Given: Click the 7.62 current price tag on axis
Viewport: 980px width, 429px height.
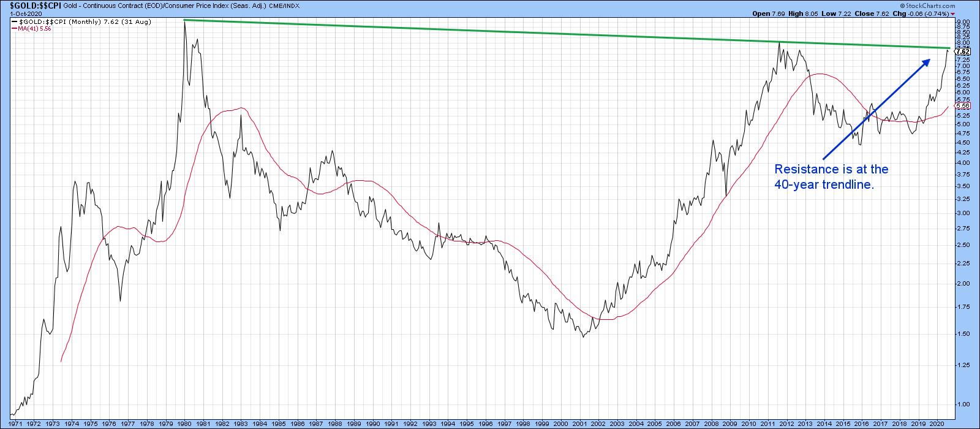Looking at the screenshot, I should coord(960,51).
